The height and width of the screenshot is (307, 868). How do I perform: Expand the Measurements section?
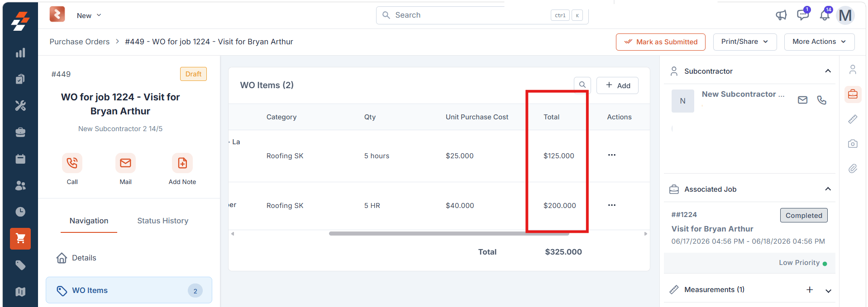click(x=828, y=290)
